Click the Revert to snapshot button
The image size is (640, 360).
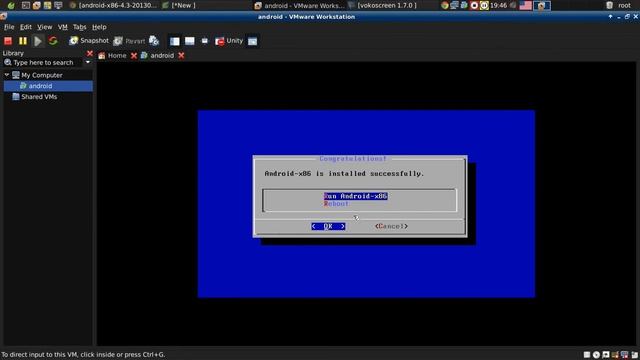[x=129, y=41]
